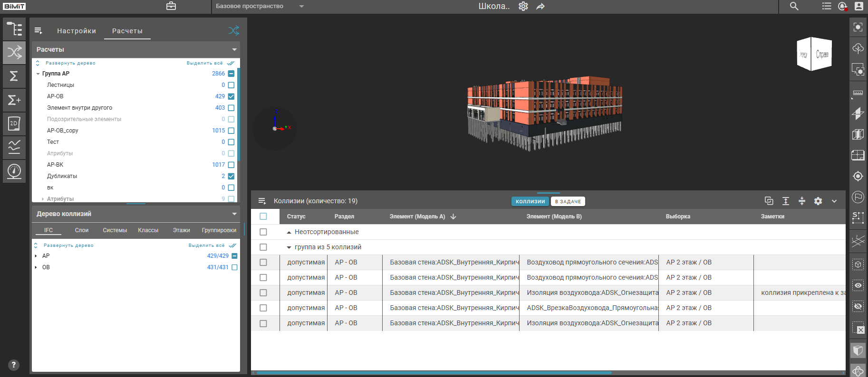This screenshot has width=868, height=377.
Task: Open the model tree panel icon
Action: click(14, 29)
